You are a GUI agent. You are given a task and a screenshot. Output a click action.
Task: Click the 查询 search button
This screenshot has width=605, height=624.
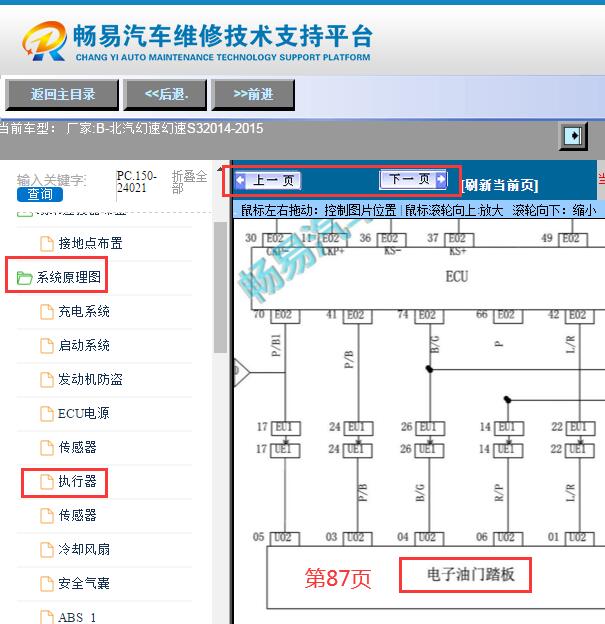point(40,194)
